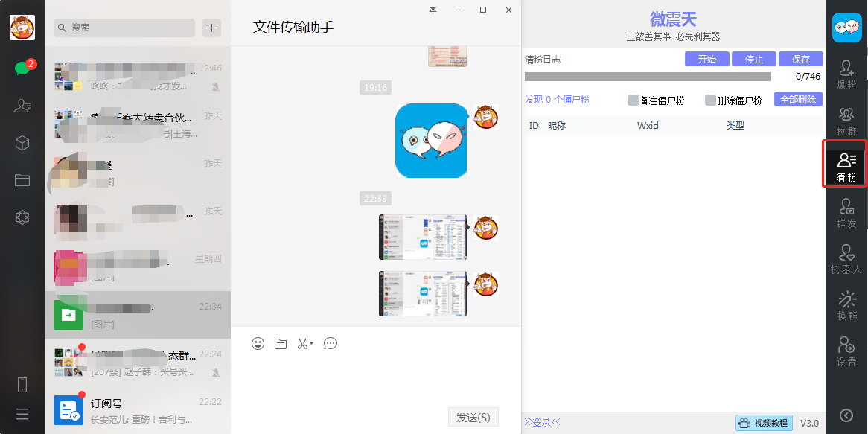
Task: Click the 类型 column header
Action: [x=735, y=126]
